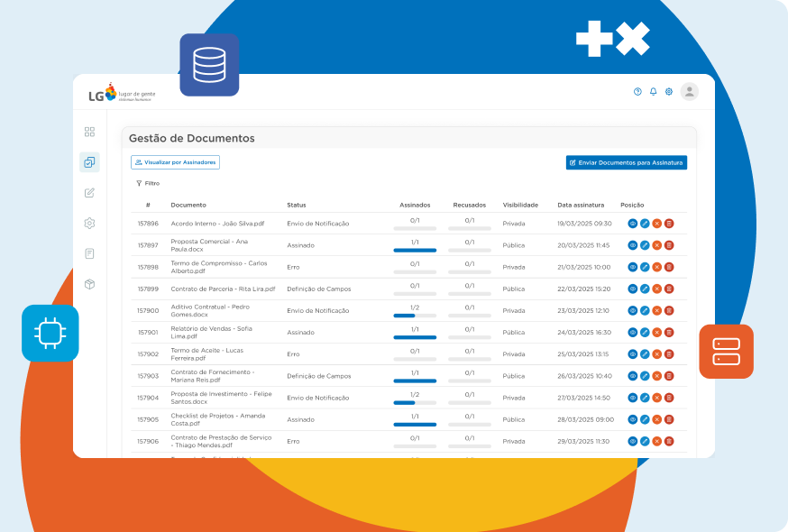This screenshot has width=788, height=532.
Task: Select the package/box icon in the sidebar
Action: point(89,283)
